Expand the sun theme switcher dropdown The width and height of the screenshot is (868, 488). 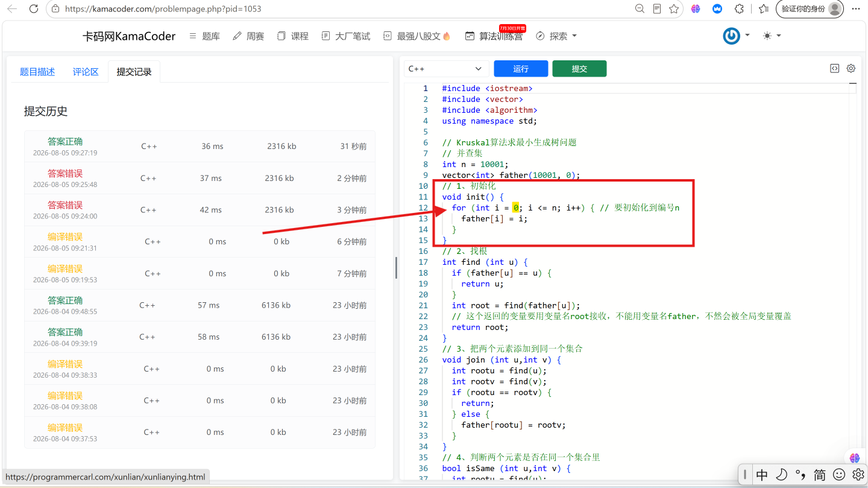[x=772, y=36]
